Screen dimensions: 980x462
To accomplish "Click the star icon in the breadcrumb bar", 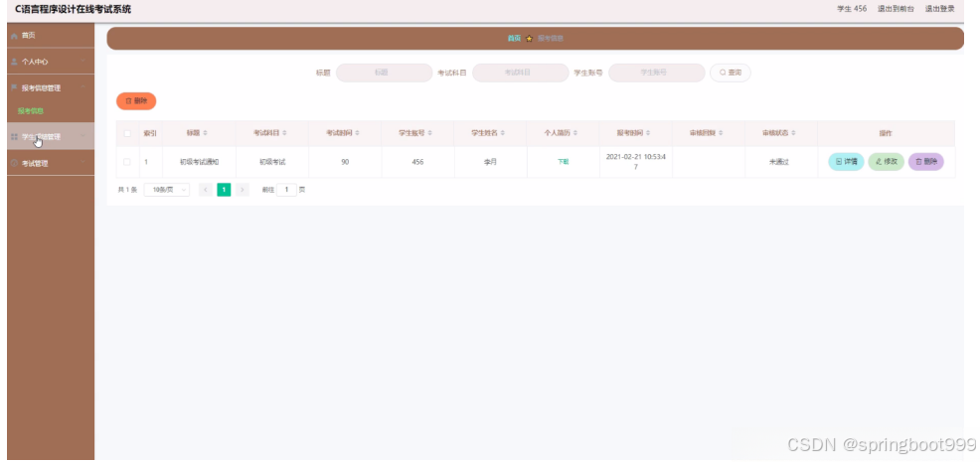I will (x=529, y=39).
